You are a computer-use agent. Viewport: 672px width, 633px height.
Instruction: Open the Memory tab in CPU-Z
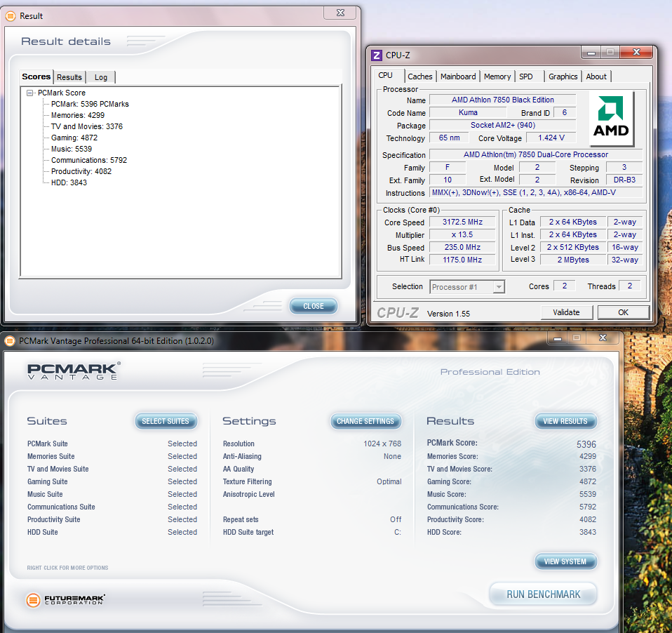point(497,76)
